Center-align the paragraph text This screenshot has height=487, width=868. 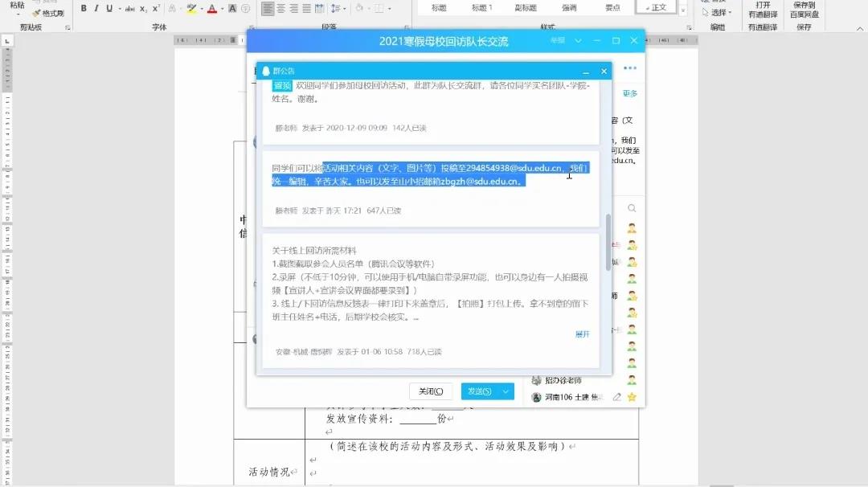(x=280, y=9)
